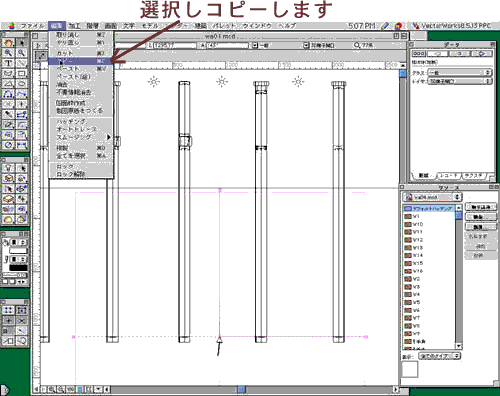This screenshot has width=500, height=396.
Task: Toggle the snap to distance constraint
Action: coord(21,331)
